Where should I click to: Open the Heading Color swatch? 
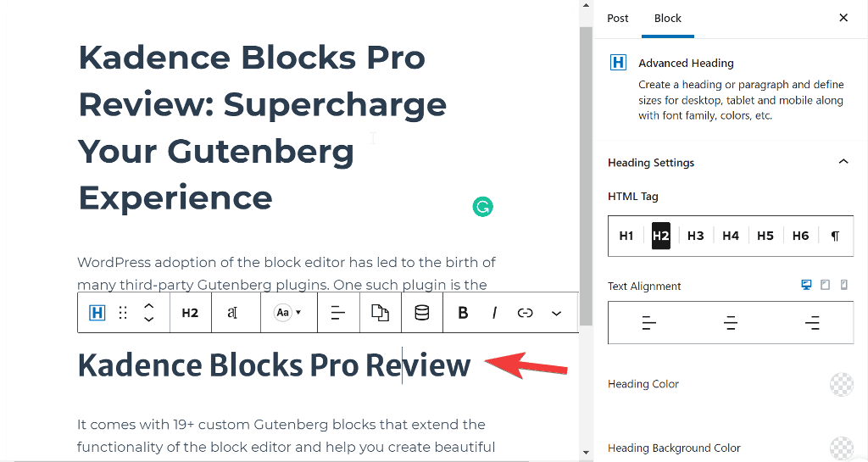(x=841, y=384)
